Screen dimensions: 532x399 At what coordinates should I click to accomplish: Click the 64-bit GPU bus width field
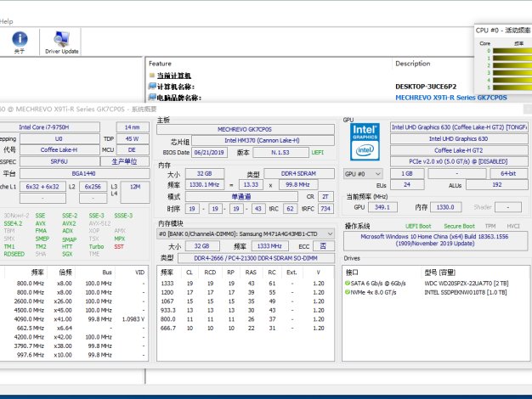(509, 173)
